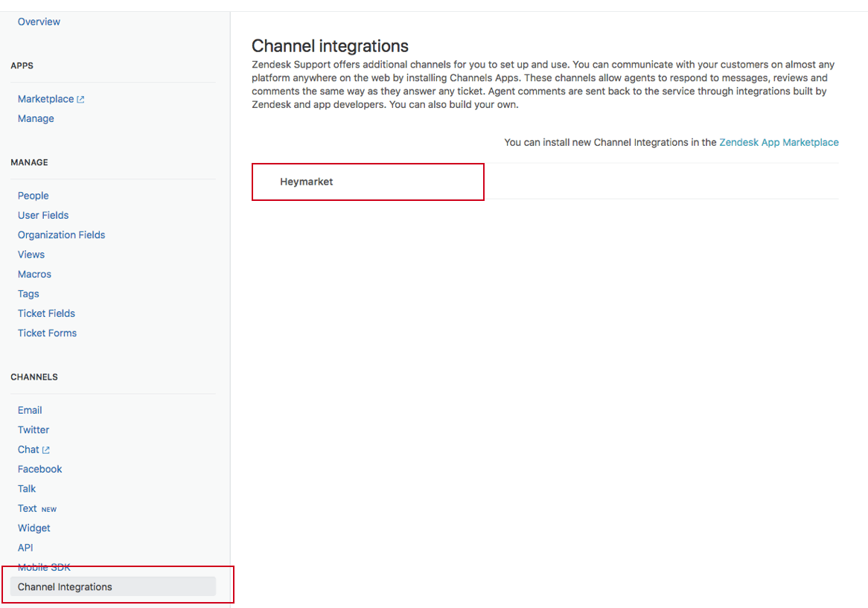The height and width of the screenshot is (608, 868).
Task: Open Ticket Forms settings
Action: [x=47, y=333]
